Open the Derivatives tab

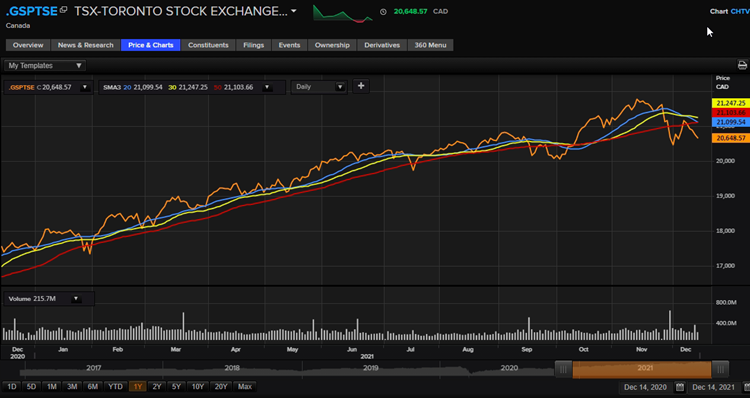pyautogui.click(x=382, y=45)
